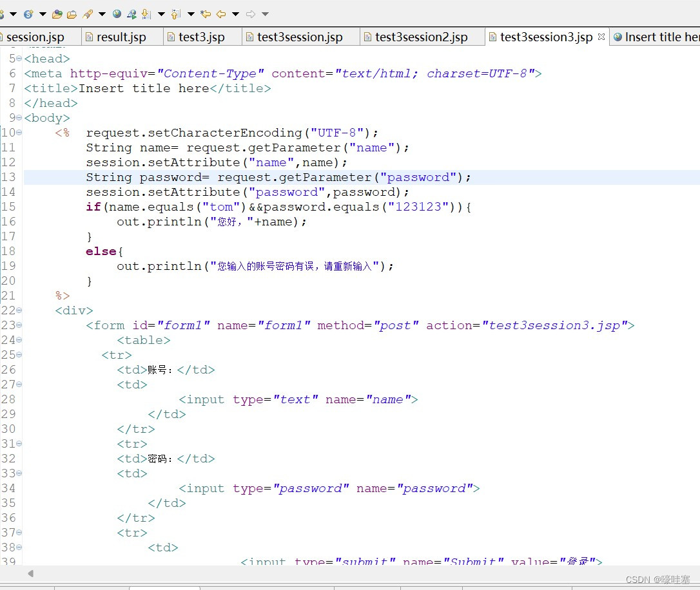Click result.jsp tab file icon

(90, 37)
